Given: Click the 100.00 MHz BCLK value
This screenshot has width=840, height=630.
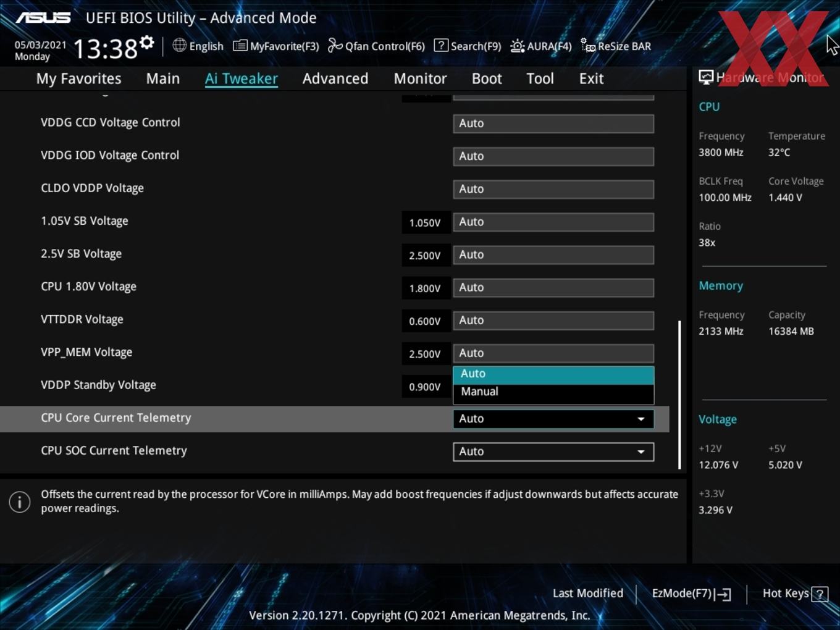Looking at the screenshot, I should pyautogui.click(x=725, y=198).
